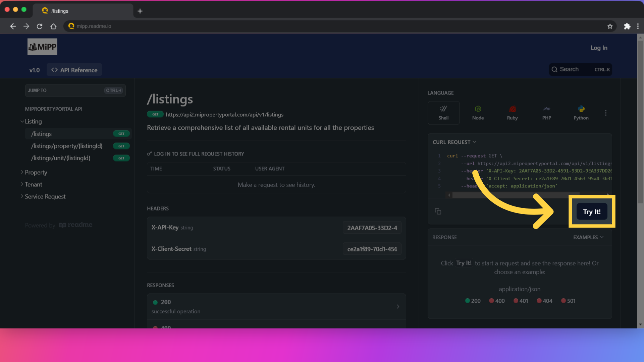The width and height of the screenshot is (644, 362).
Task: Click the MiPP logo
Action: [x=42, y=47]
